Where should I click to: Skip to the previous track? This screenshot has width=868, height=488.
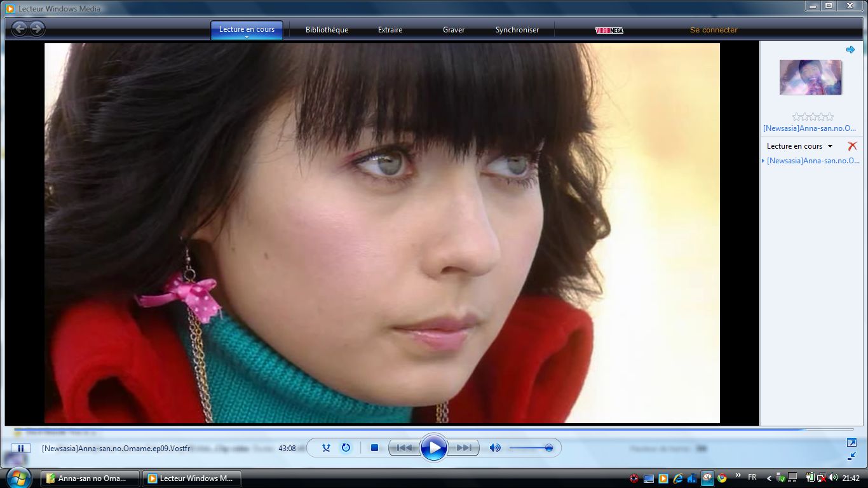[403, 448]
